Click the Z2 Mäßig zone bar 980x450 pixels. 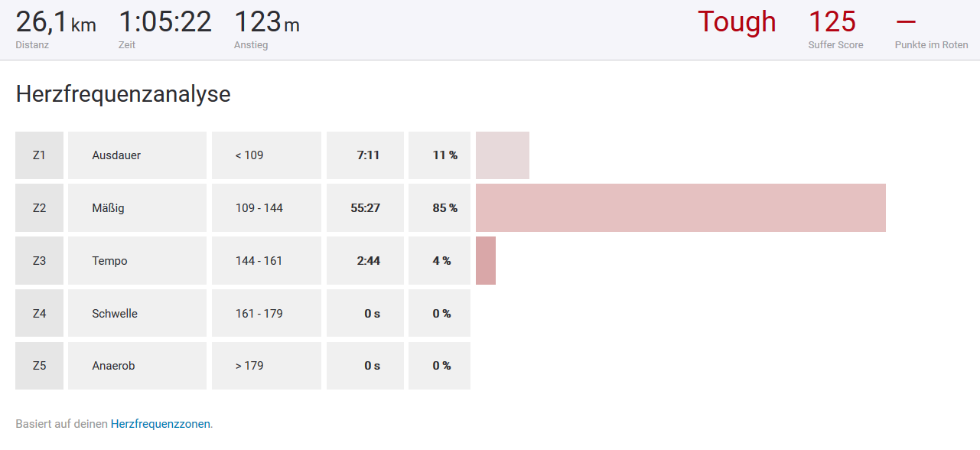(680, 207)
